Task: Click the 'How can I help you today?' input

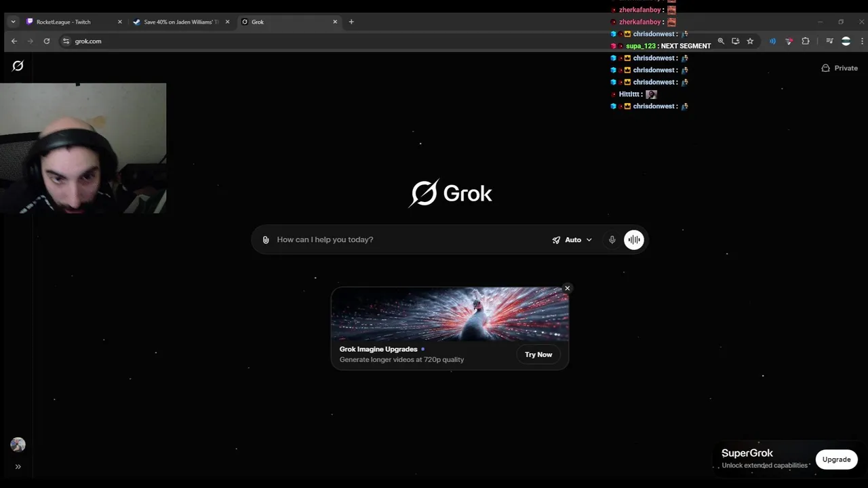Action: pyautogui.click(x=410, y=240)
